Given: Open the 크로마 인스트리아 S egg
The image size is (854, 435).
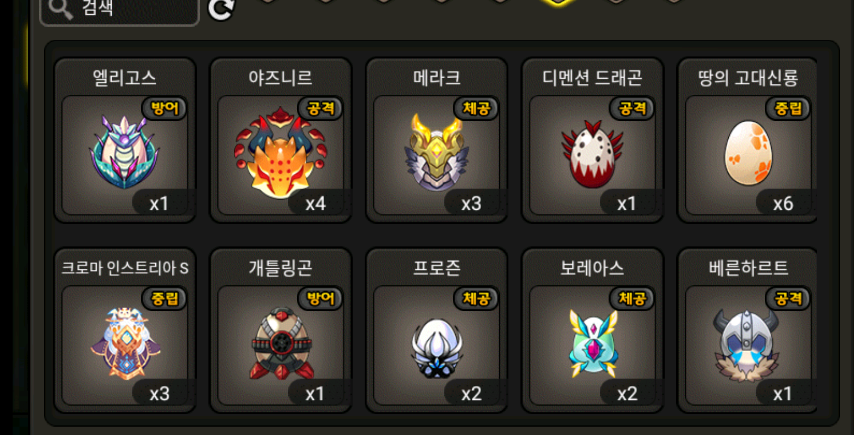Looking at the screenshot, I should pos(125,343).
